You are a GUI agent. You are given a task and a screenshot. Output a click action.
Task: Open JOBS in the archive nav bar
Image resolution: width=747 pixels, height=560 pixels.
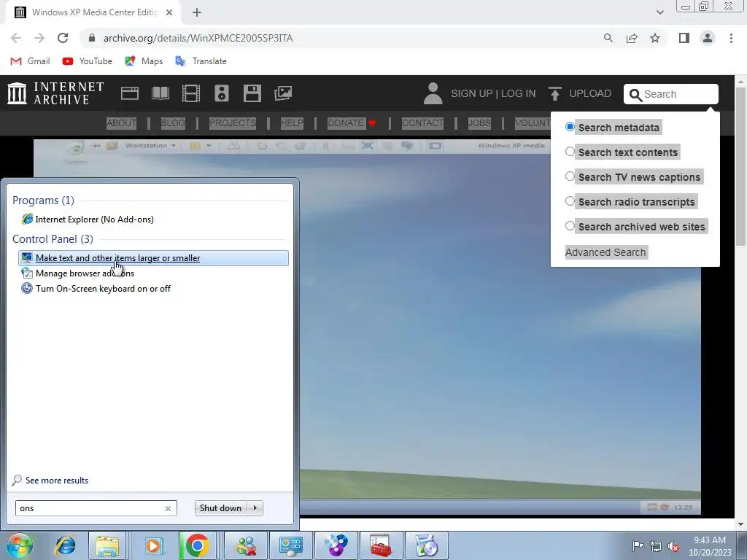(479, 122)
